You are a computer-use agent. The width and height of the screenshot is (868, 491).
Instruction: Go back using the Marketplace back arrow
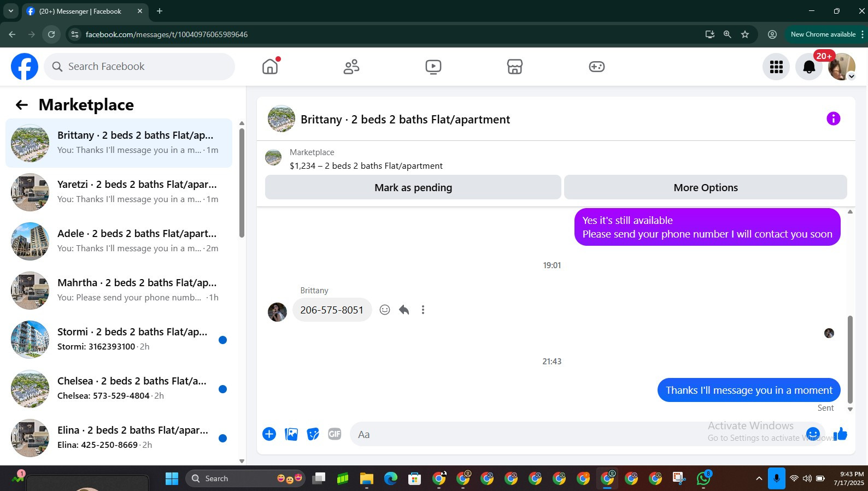click(x=22, y=105)
